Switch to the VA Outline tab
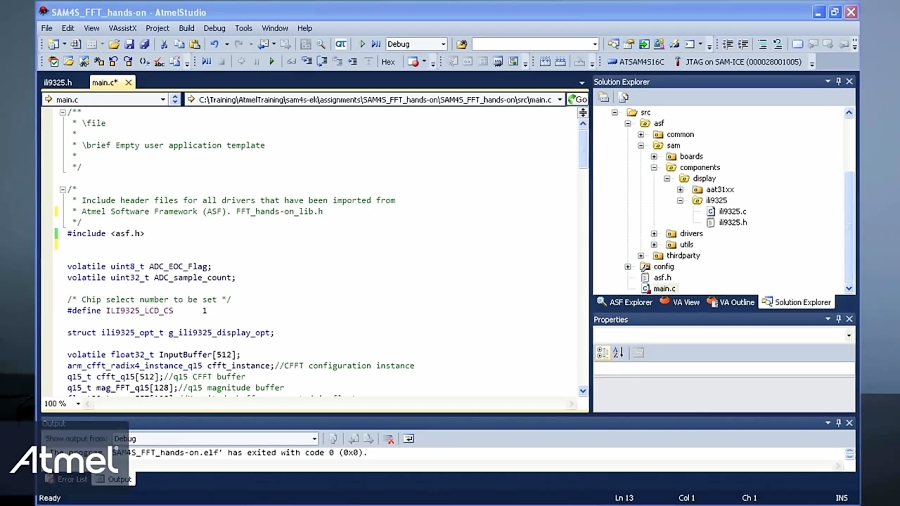 731,302
